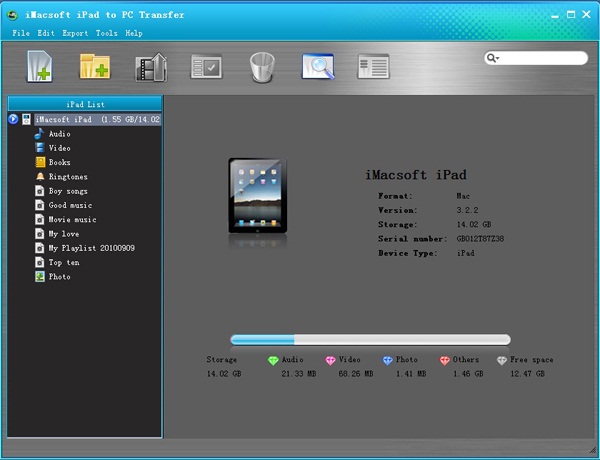The image size is (600, 460).
Task: Open the Good music playlist
Action: point(70,205)
